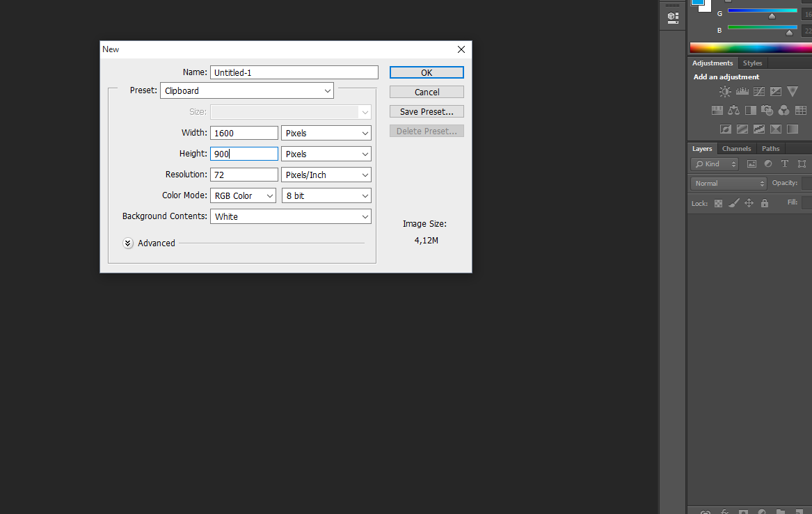Add a Gradient Map adjustment
The height and width of the screenshot is (514, 812).
pos(793,129)
